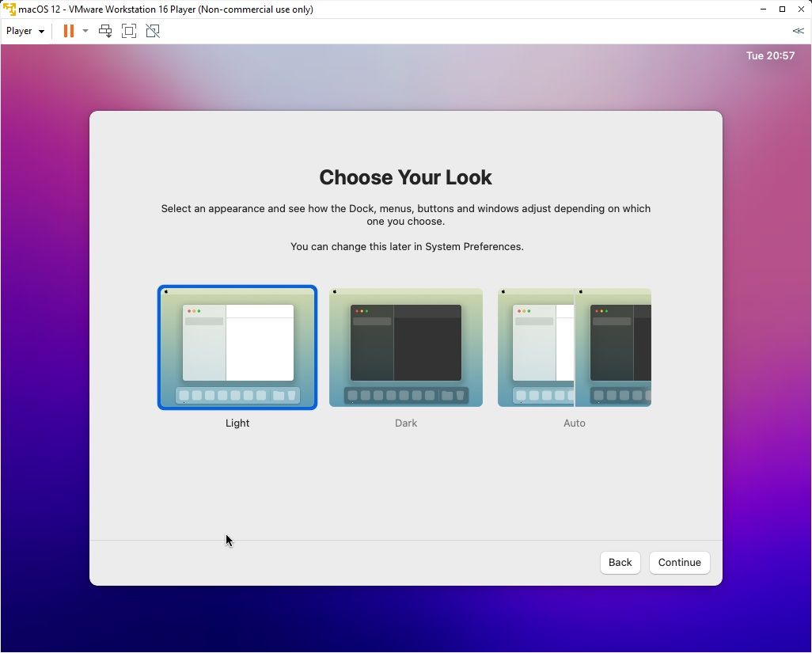The width and height of the screenshot is (812, 653).
Task: Click the Dark label
Action: [x=406, y=423]
